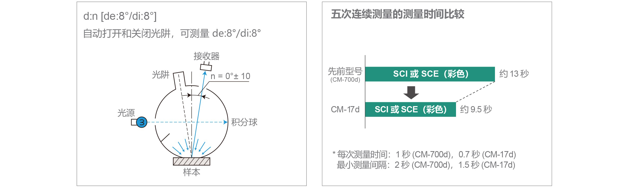Click the receiver box above the sphere
This screenshot has height=187, width=644.
click(206, 67)
